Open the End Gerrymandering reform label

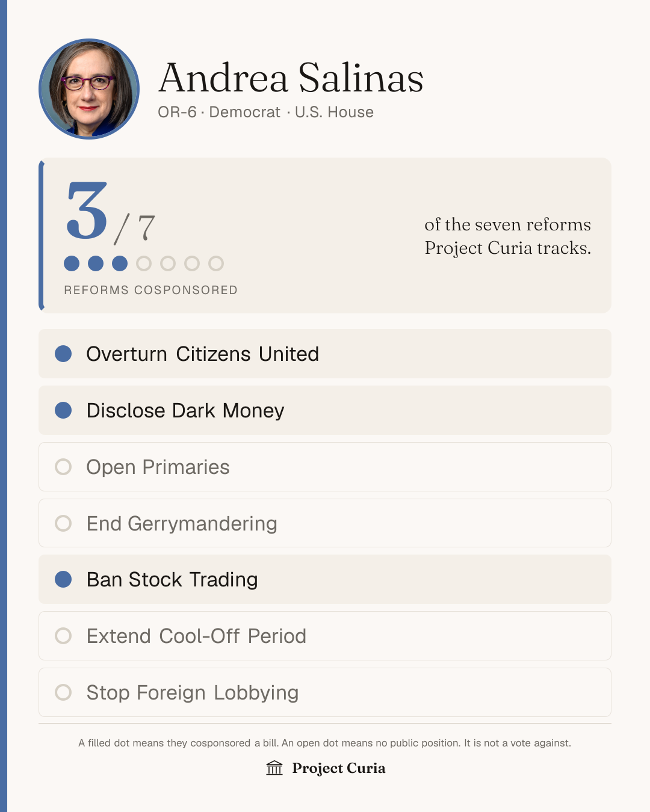click(182, 523)
